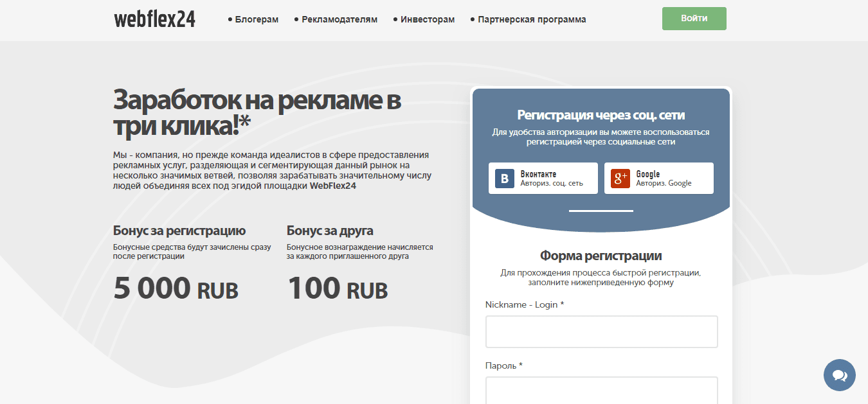
Task: Open the Блогерам menu item
Action: [257, 19]
